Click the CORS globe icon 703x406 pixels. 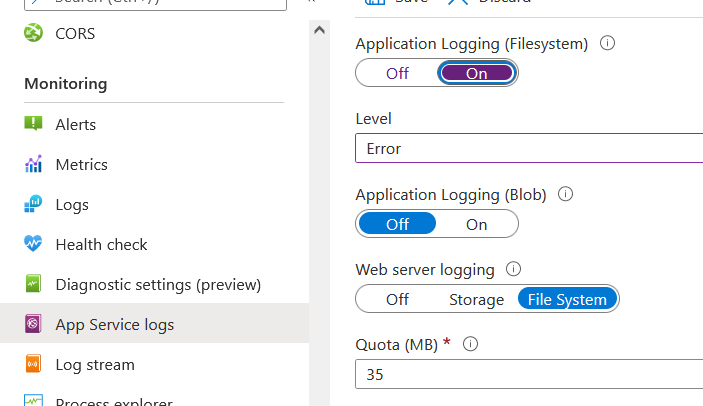tap(33, 33)
